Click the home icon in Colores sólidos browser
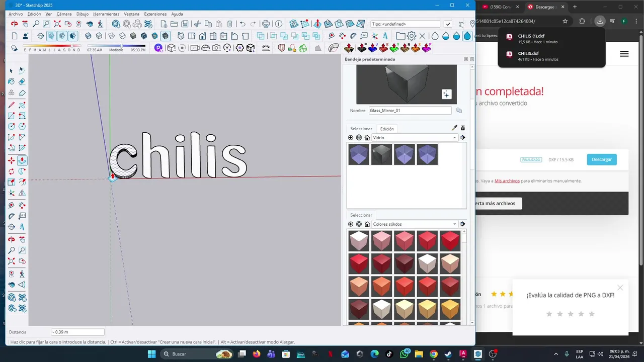Screen dimensions: 644x362 click(367, 224)
